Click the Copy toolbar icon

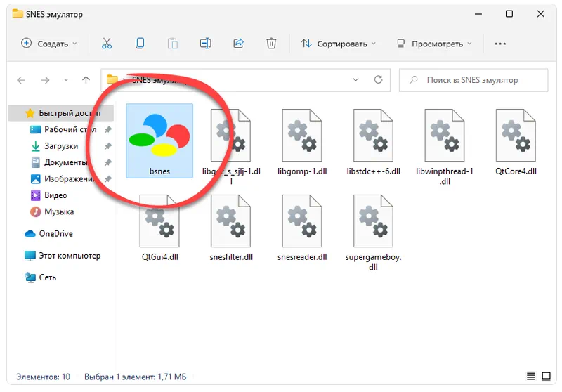point(140,44)
